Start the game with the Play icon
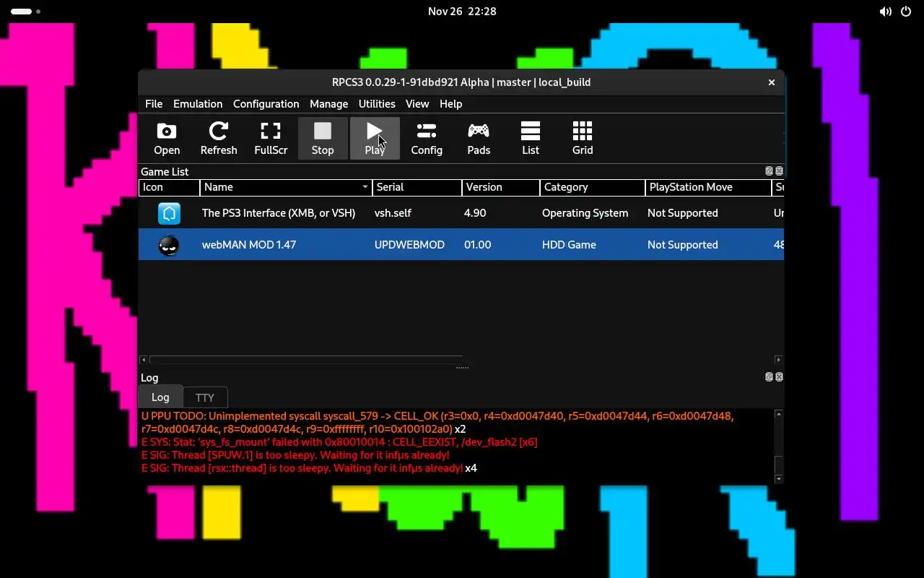924x578 pixels. [375, 138]
